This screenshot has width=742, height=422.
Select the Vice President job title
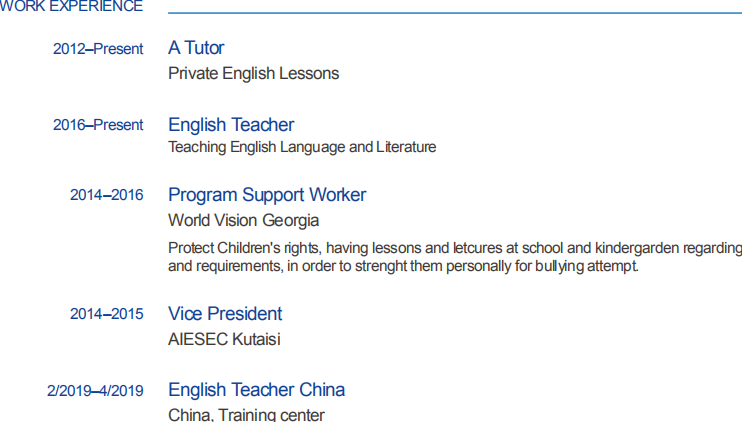tap(225, 314)
